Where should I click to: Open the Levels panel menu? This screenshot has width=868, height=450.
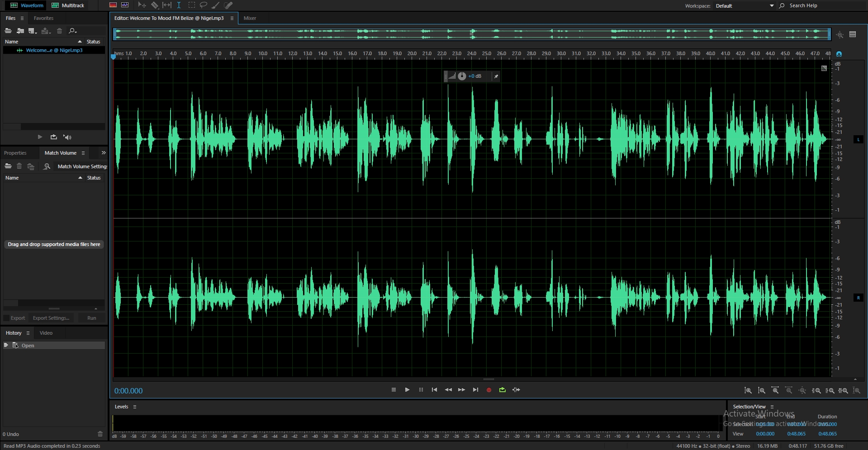135,407
